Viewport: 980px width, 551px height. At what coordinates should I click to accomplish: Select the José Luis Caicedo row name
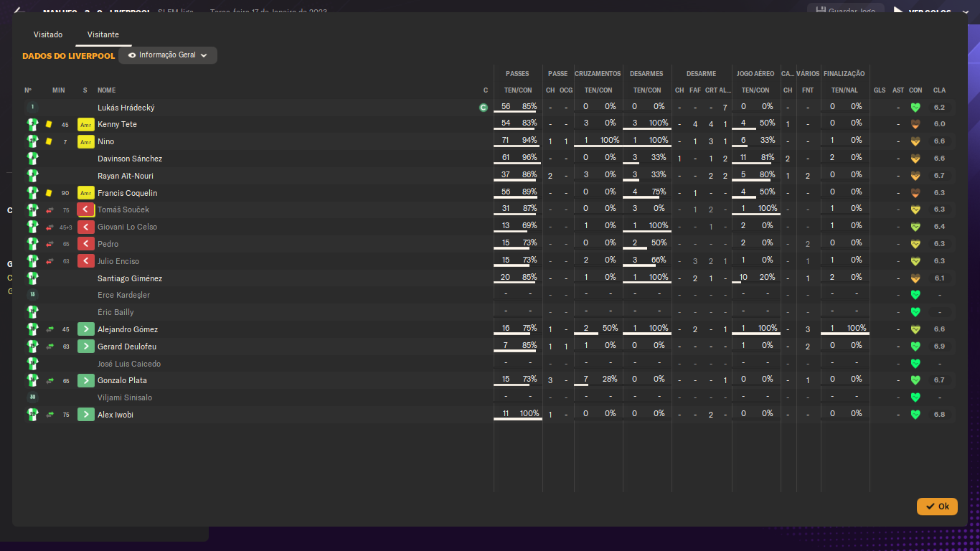(129, 364)
